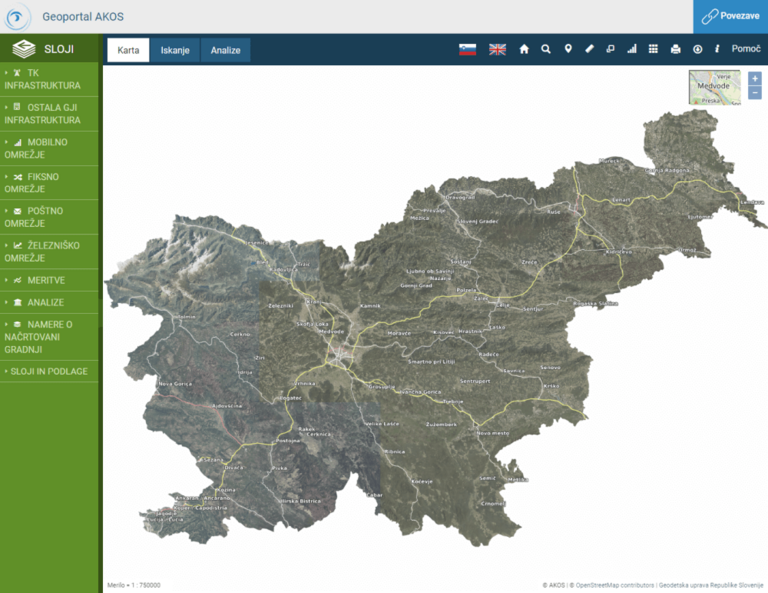Expand the Sloji in podlage group
The height and width of the screenshot is (593, 768).
(6, 371)
